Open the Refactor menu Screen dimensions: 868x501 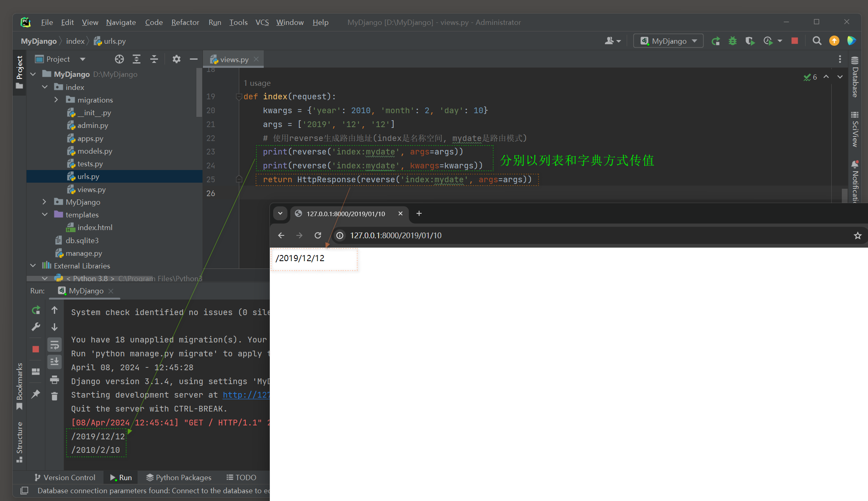185,22
